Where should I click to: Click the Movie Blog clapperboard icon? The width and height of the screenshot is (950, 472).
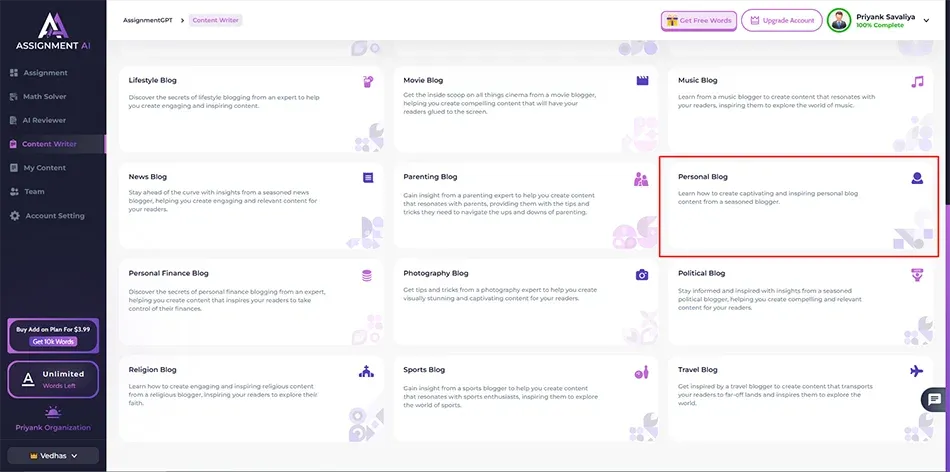click(x=642, y=81)
